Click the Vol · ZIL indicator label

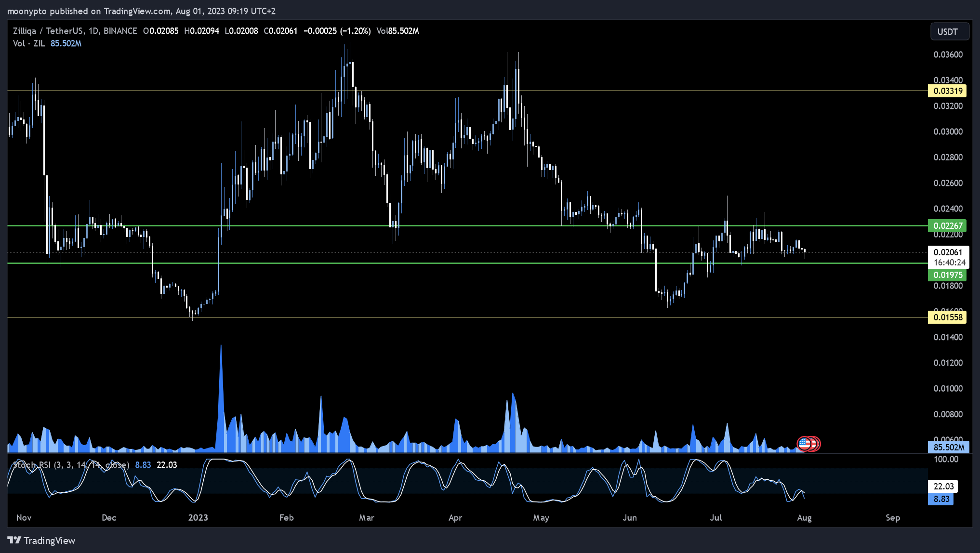[x=29, y=43]
